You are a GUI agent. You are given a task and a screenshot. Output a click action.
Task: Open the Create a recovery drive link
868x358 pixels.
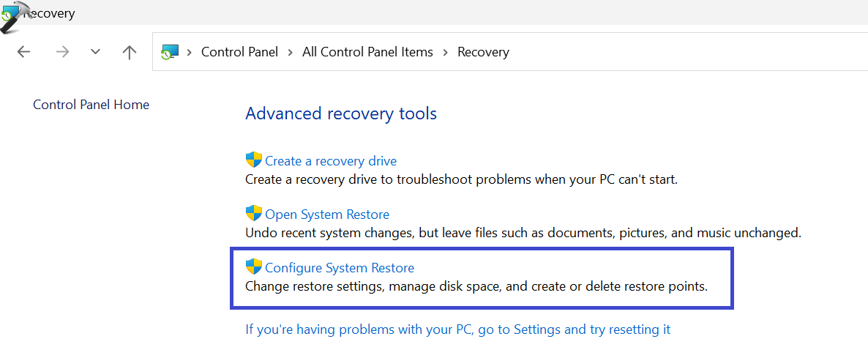pos(331,161)
